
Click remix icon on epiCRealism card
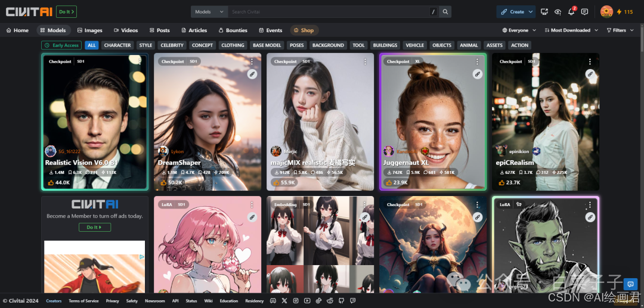[x=590, y=74]
